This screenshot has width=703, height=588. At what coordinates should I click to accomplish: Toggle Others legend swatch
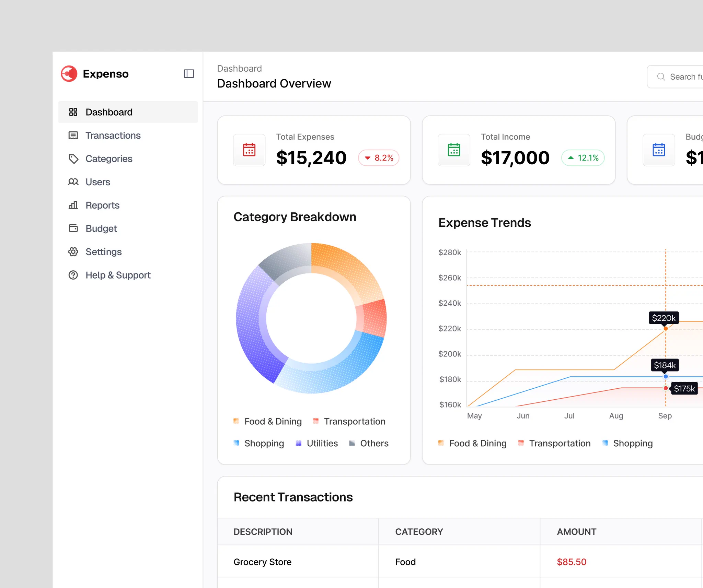coord(352,443)
